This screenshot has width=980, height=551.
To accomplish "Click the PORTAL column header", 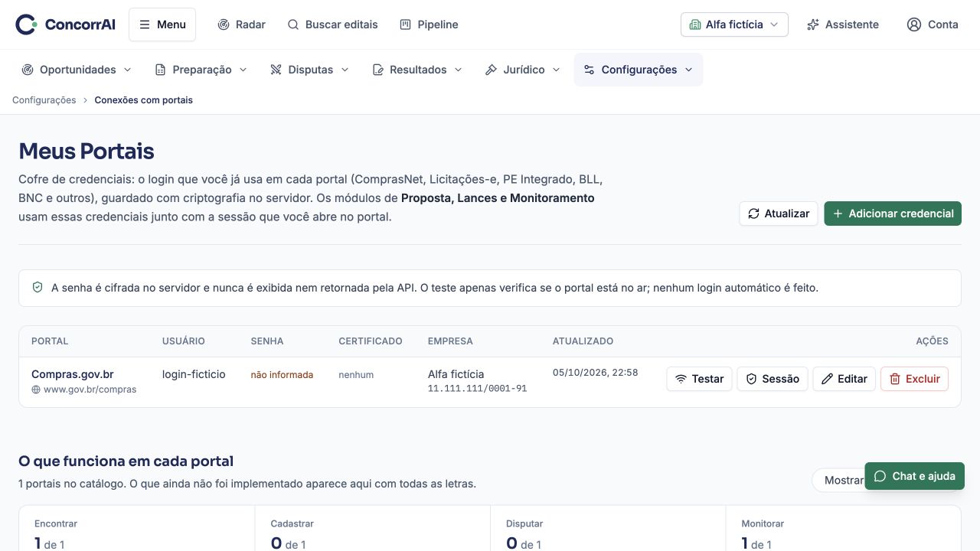I will (50, 341).
